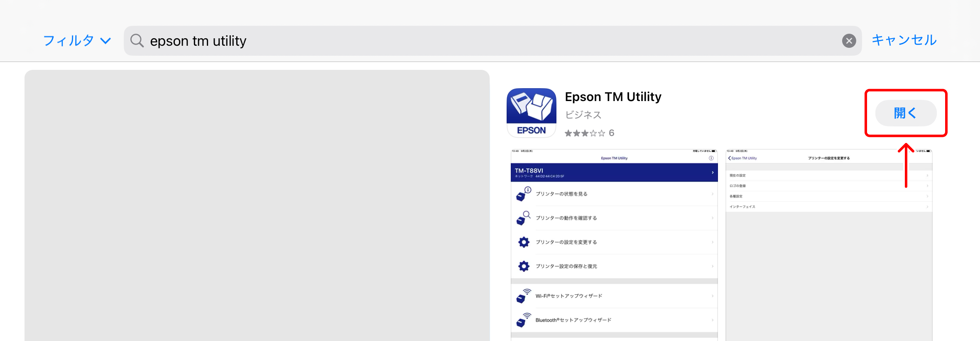The width and height of the screenshot is (980, 341).
Task: Click the Wi-Fi setup wizard icon
Action: [x=524, y=296]
